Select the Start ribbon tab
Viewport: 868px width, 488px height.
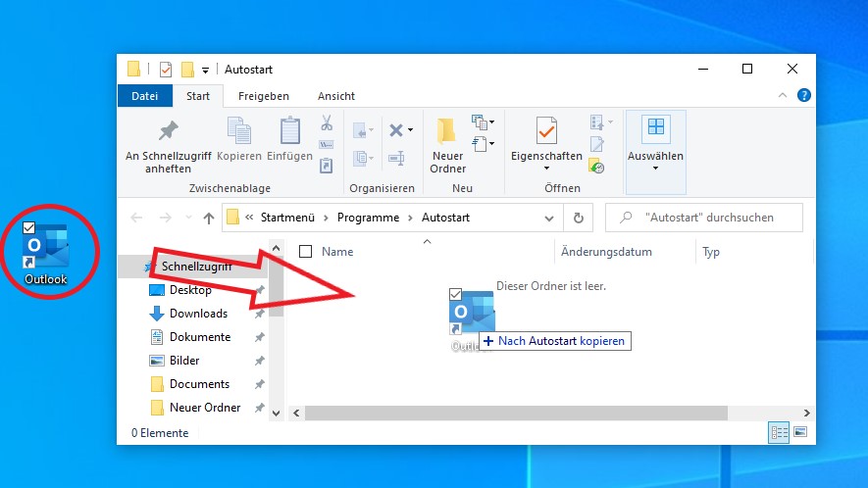tap(198, 96)
